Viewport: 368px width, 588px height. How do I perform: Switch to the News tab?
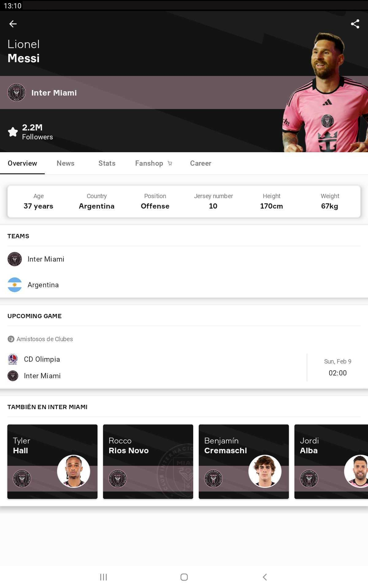click(66, 163)
